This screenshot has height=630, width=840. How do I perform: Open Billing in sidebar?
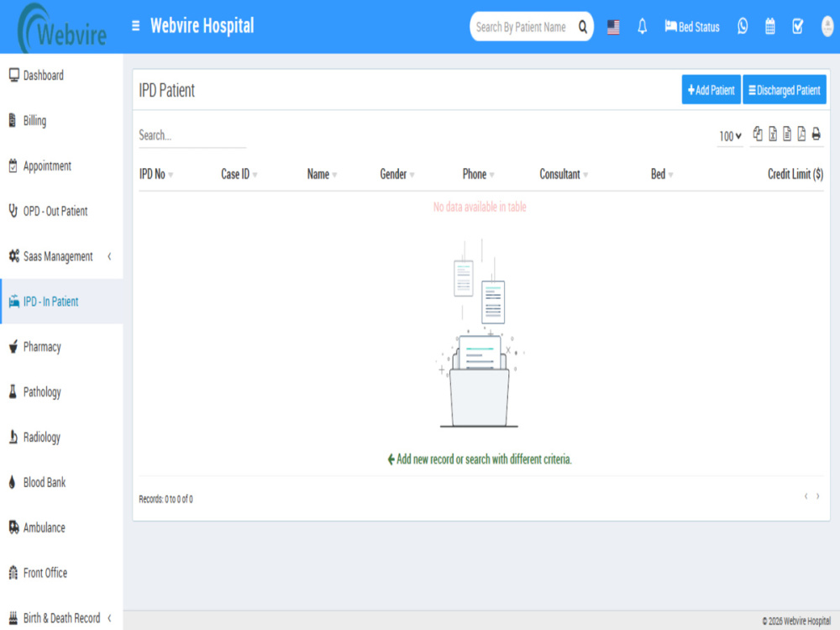click(x=61, y=120)
